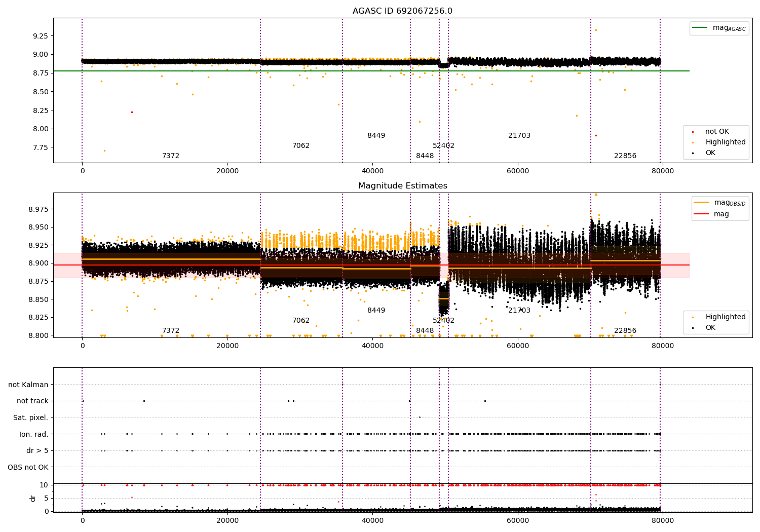Click the 8.00 y-axis tick label
This screenshot has width=760, height=532.
point(41,129)
